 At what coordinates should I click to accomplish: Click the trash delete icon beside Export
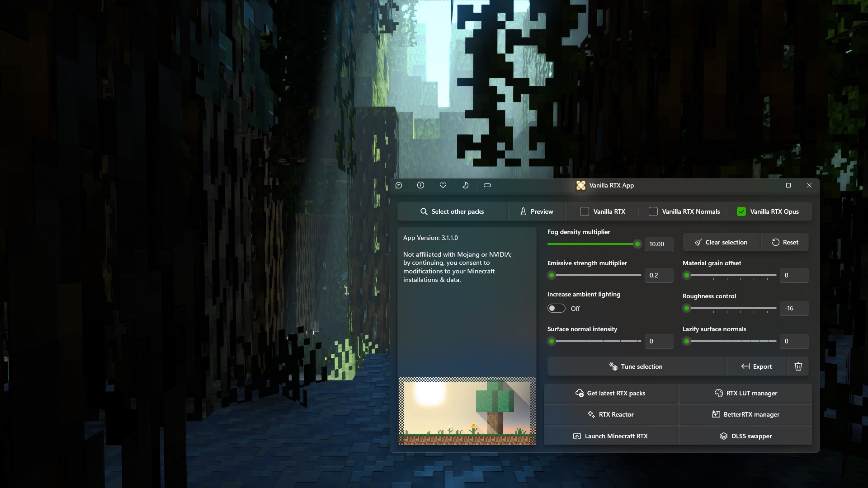[798, 366]
